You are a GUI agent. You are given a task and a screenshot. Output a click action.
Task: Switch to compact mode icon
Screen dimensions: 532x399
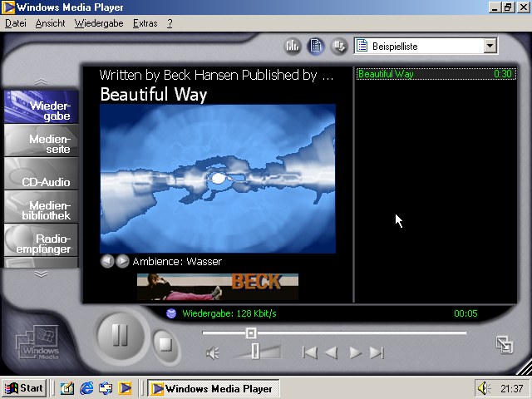(505, 345)
